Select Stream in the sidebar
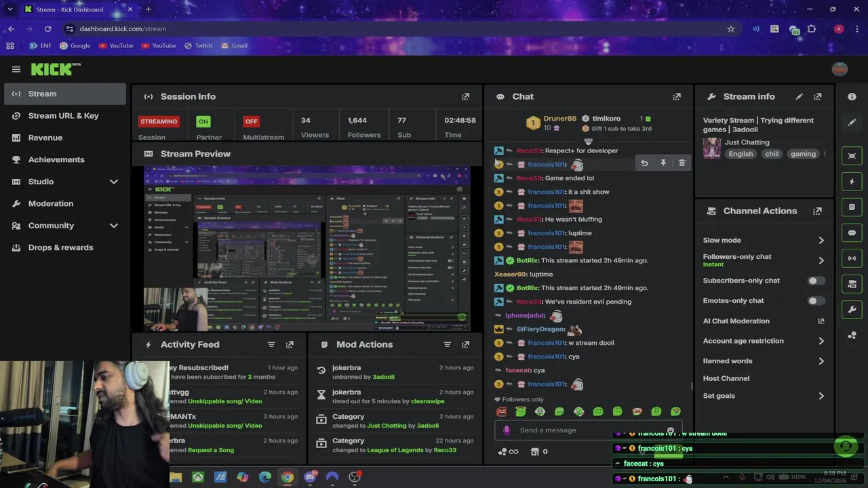 (65, 94)
